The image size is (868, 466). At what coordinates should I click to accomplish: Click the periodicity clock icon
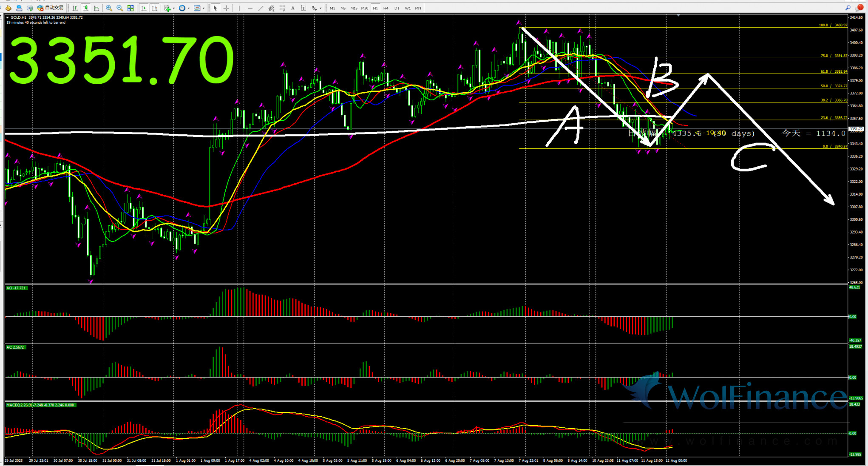182,8
